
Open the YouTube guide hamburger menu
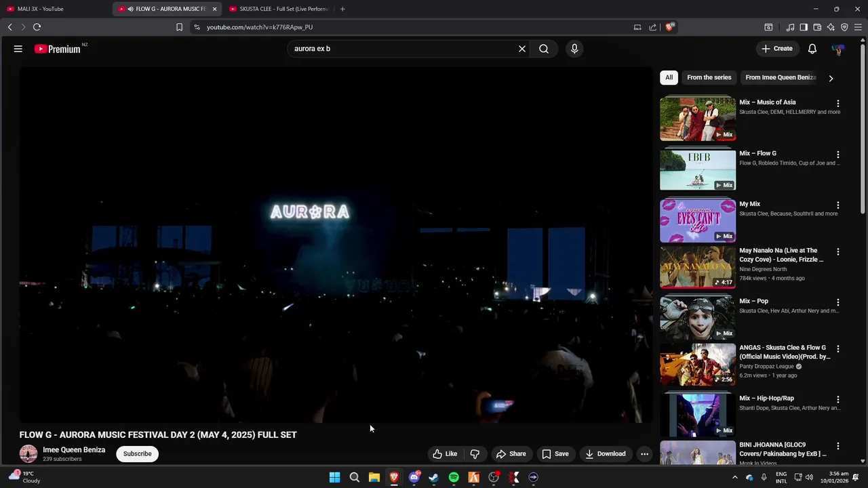(18, 49)
